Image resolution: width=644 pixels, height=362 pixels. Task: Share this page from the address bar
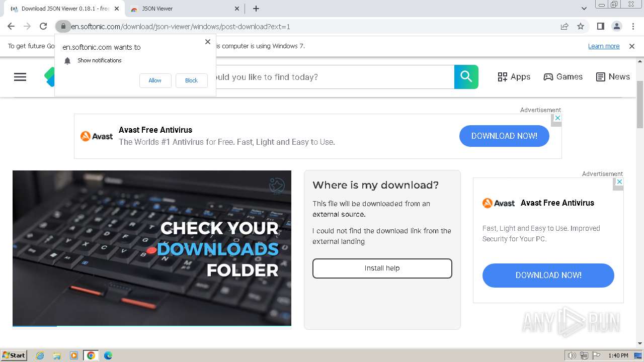[565, 26]
